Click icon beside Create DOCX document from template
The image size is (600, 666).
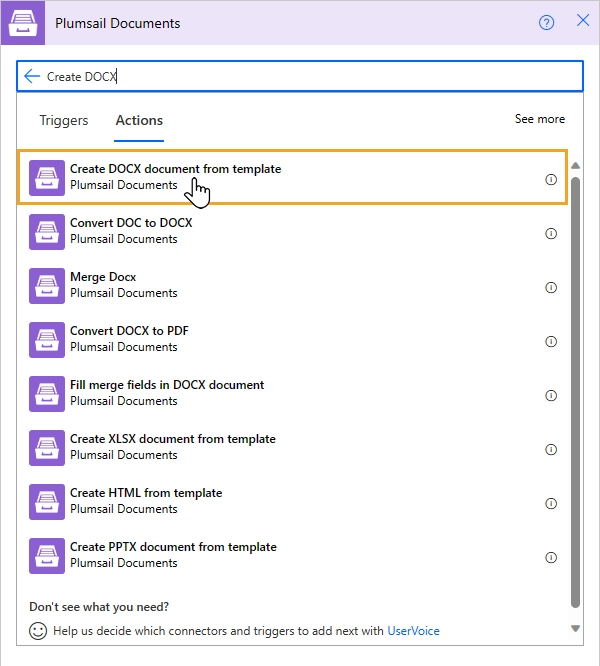point(47,178)
